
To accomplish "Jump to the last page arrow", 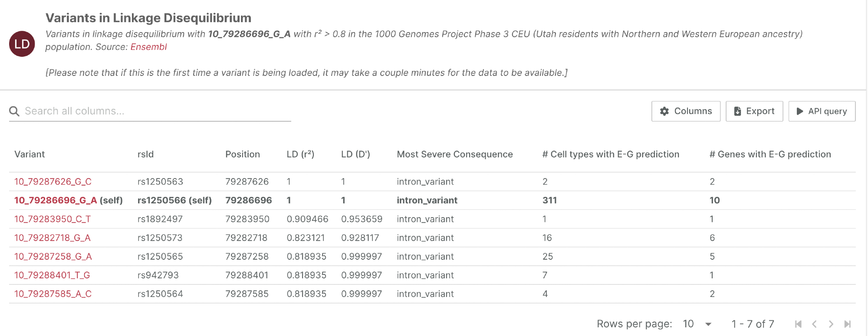I will pos(847,324).
